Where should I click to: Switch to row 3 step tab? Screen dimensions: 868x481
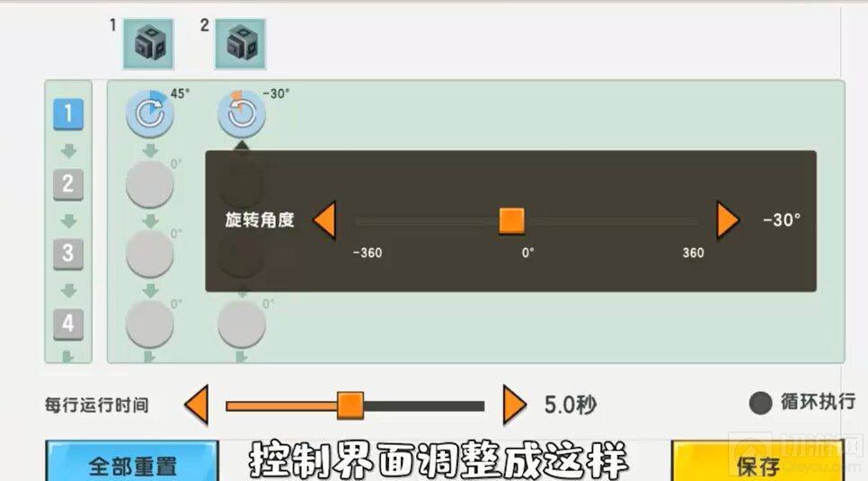pyautogui.click(x=68, y=254)
